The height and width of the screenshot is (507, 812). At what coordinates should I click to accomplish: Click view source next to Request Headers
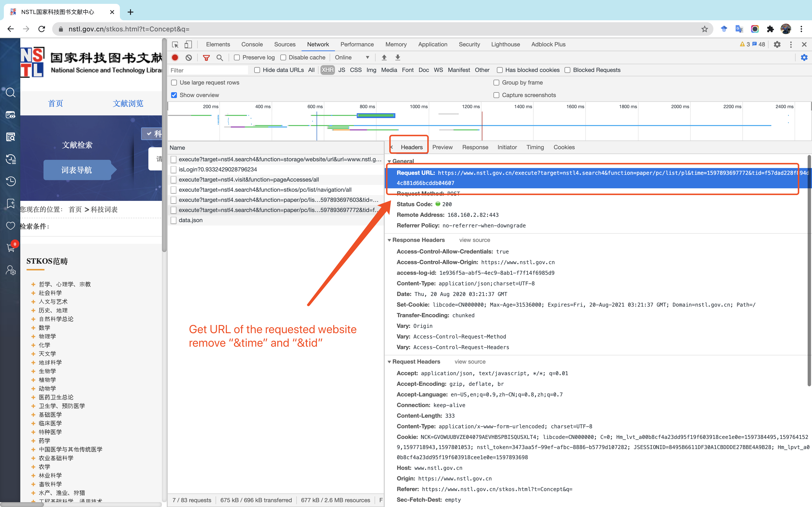pyautogui.click(x=470, y=362)
